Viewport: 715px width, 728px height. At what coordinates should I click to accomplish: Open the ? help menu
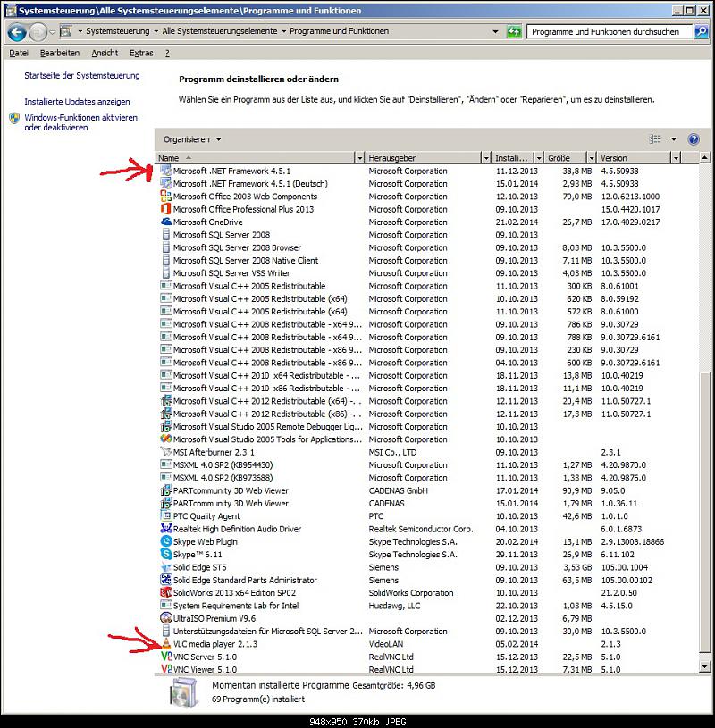point(167,53)
